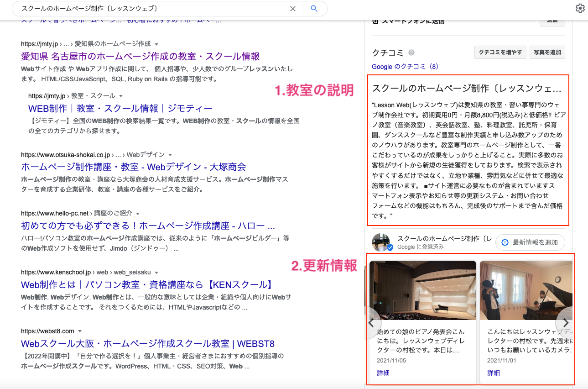Click the blue search magnifier icon
This screenshot has width=588, height=389.
tap(314, 9)
